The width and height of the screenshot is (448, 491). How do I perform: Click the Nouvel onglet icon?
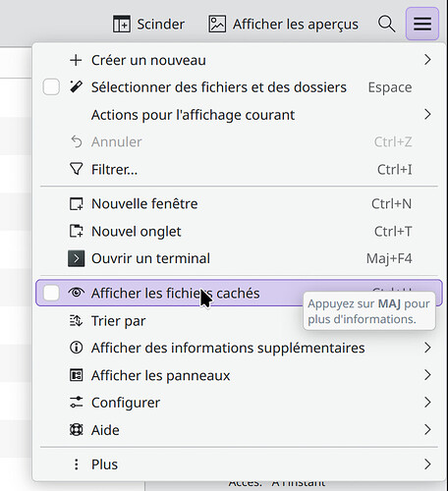(x=77, y=231)
